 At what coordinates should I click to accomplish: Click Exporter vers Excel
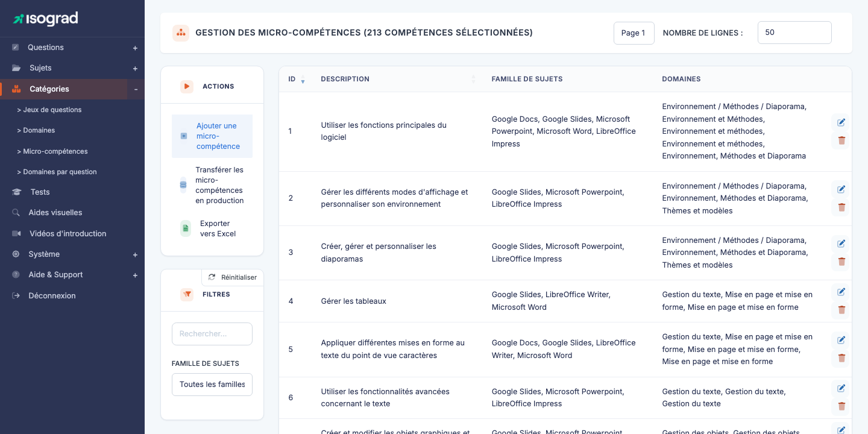tap(212, 228)
